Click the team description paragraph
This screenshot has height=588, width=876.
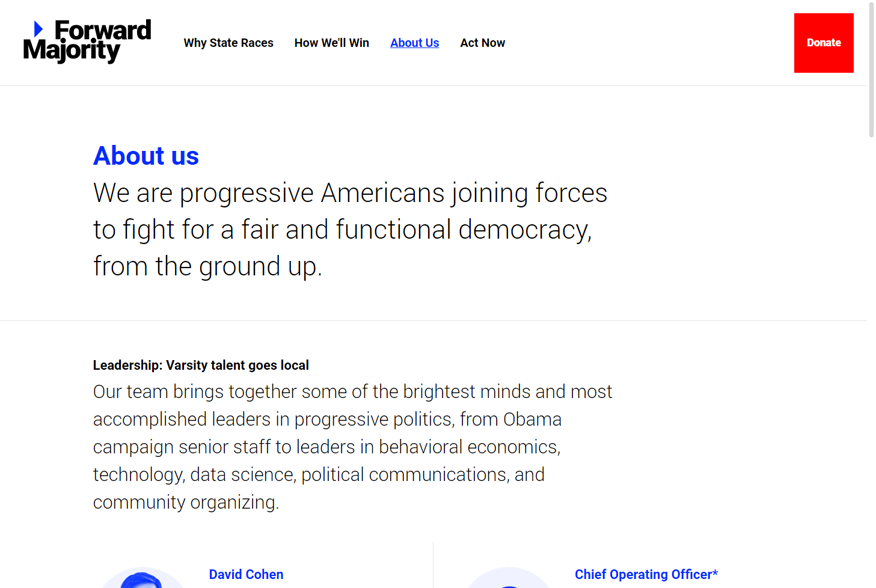tap(352, 447)
